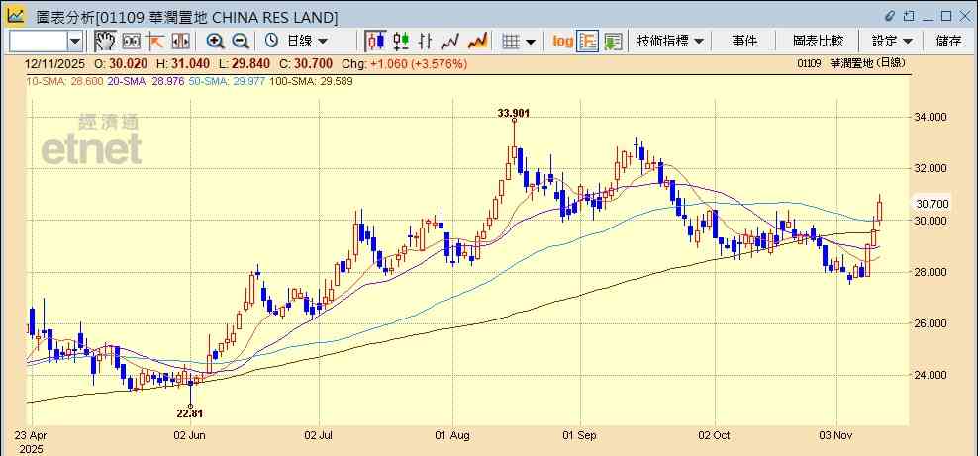Click the green download data icon

[613, 42]
